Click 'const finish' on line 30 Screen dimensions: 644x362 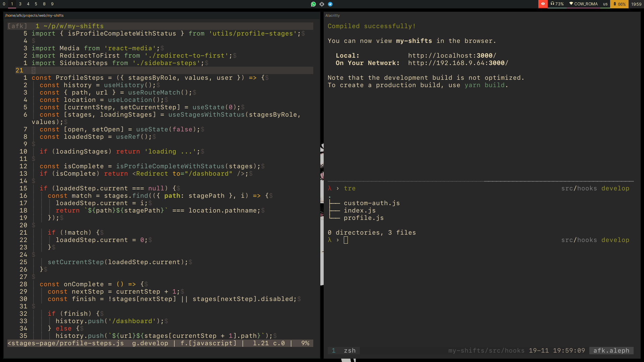point(72,299)
